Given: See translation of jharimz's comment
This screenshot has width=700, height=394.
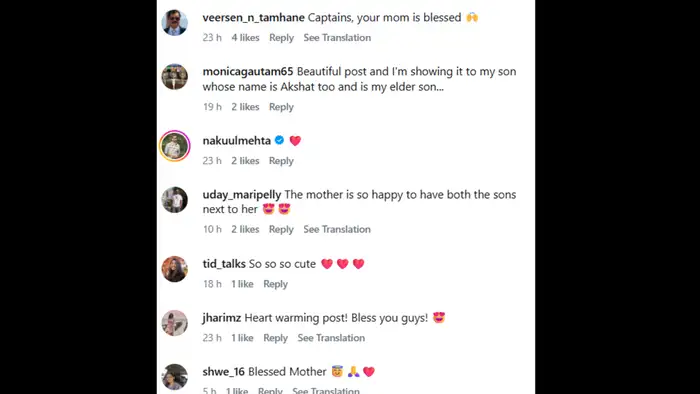Looking at the screenshot, I should tap(331, 338).
